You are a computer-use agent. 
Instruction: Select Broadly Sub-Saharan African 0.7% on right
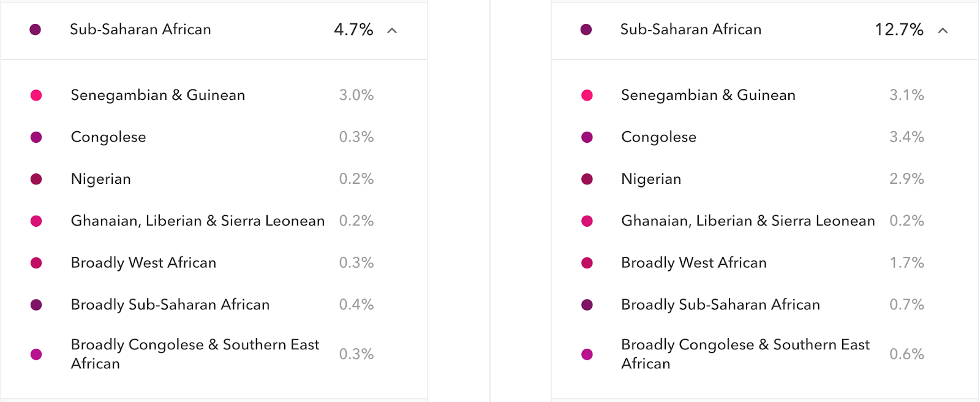tap(720, 305)
